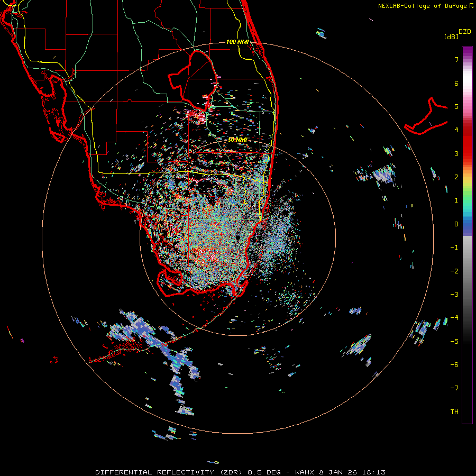
Task: Click the -5 label on the color scale
Action: (454, 341)
